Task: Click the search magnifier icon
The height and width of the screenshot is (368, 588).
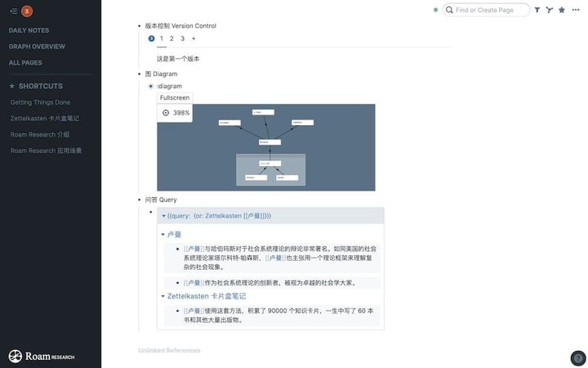Action: pyautogui.click(x=449, y=10)
